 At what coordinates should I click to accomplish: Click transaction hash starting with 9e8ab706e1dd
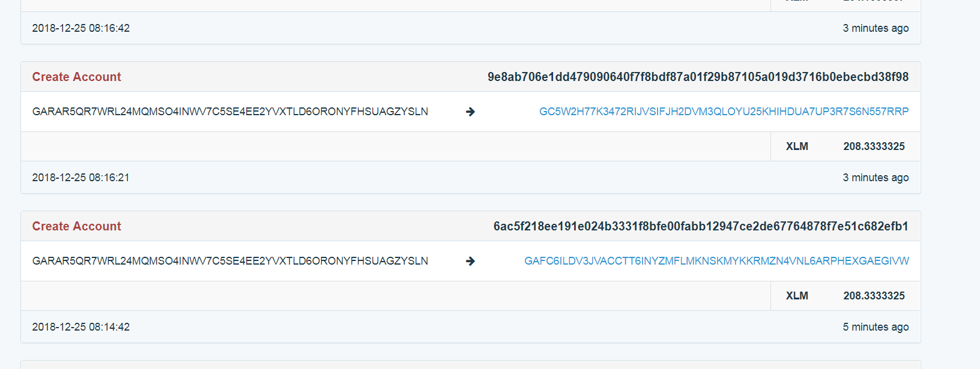click(x=698, y=77)
